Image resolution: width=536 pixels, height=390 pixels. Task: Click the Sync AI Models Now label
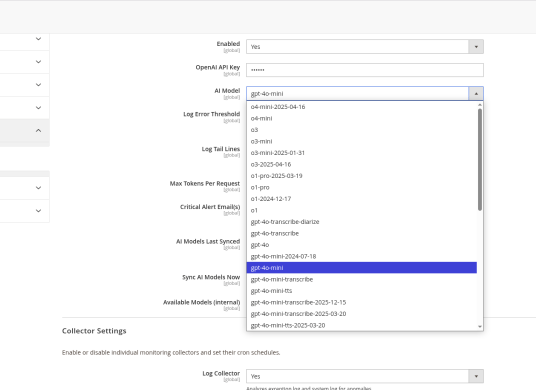211,277
